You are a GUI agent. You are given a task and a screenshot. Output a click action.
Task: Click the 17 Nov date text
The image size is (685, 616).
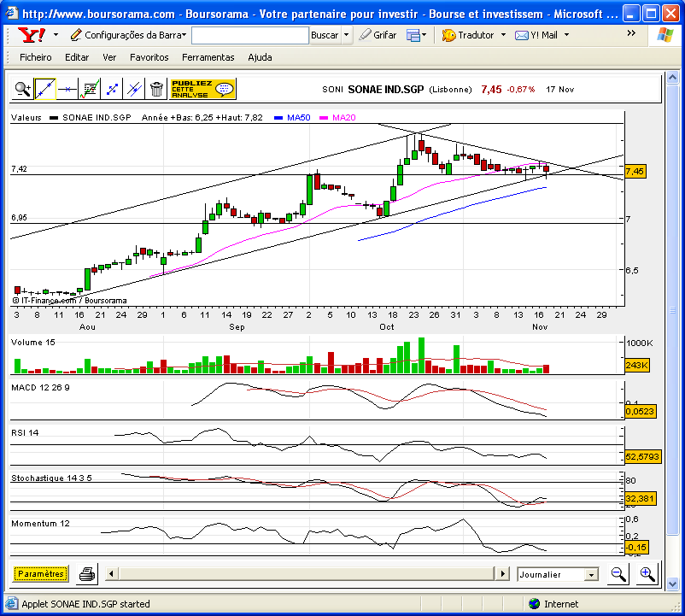coord(560,90)
